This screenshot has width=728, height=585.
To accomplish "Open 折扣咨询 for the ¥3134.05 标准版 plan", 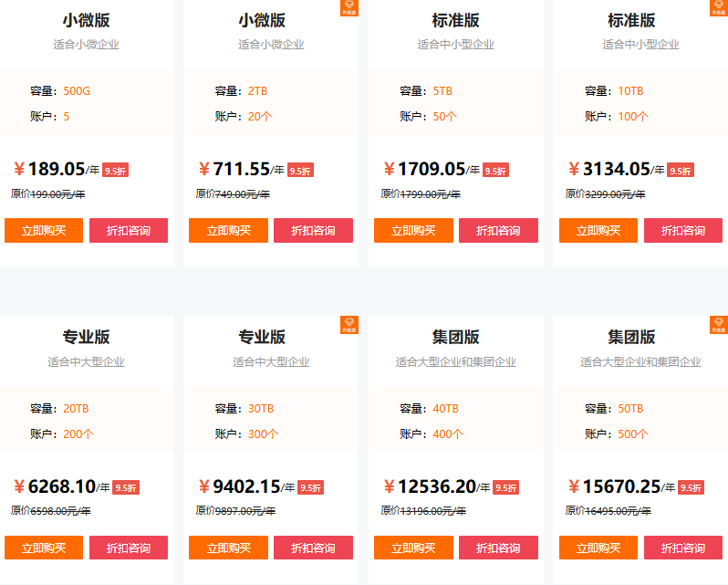I will (x=682, y=231).
